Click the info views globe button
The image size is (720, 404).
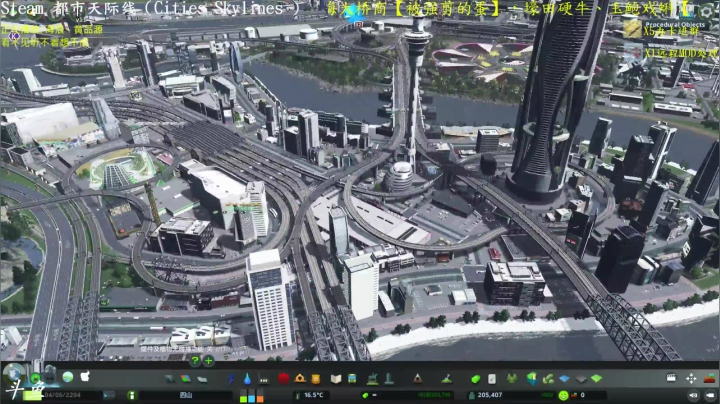pyautogui.click(x=13, y=373)
